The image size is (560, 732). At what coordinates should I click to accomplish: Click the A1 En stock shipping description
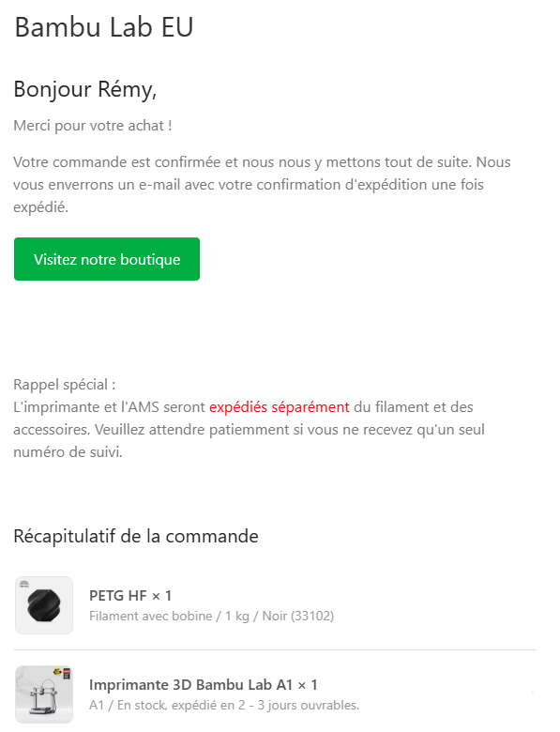pyautogui.click(x=224, y=705)
